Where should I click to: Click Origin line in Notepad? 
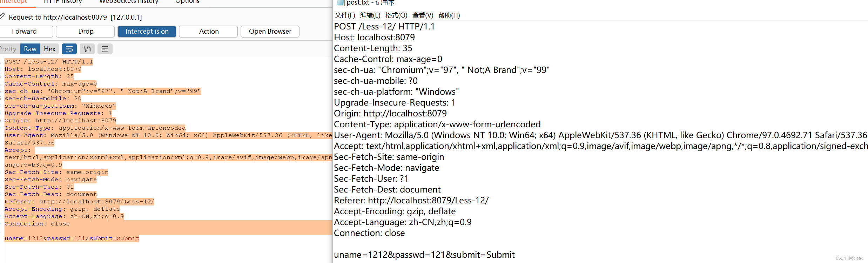pos(390,113)
